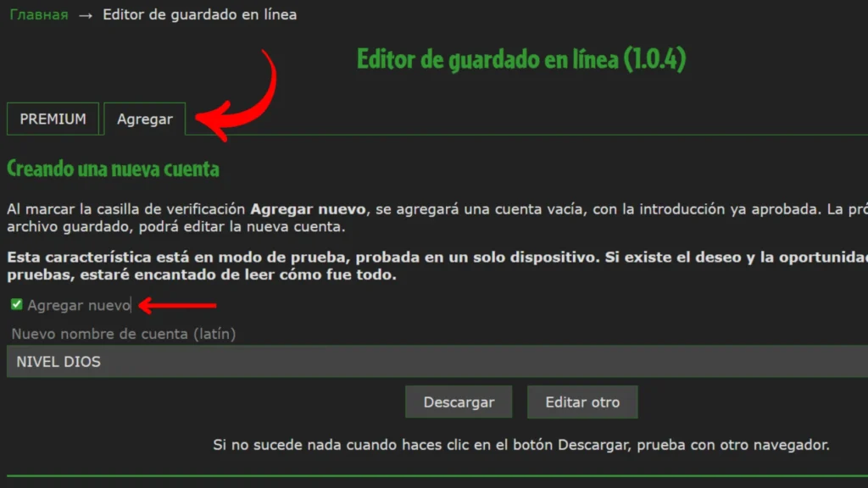
Task: Click the account name field with NIVEL DIOS
Action: [437, 361]
